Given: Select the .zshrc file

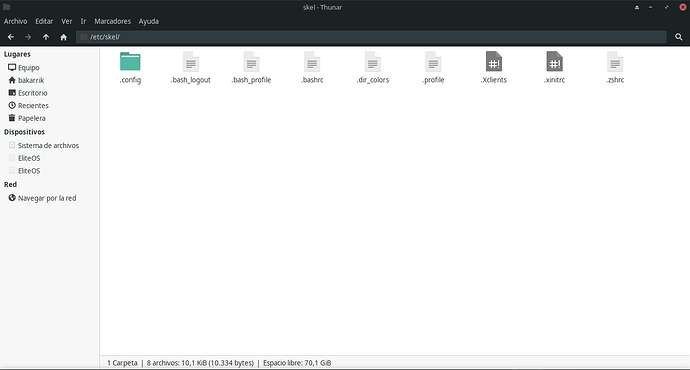Looking at the screenshot, I should click(x=615, y=62).
